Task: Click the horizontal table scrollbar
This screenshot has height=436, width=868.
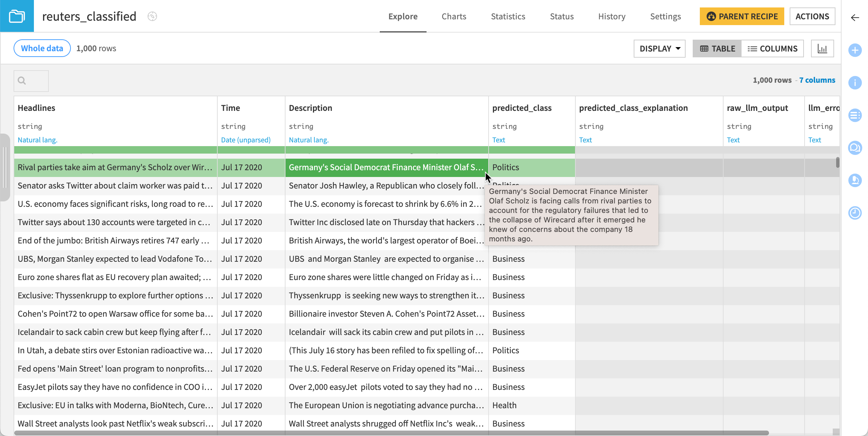Action: pos(392,433)
